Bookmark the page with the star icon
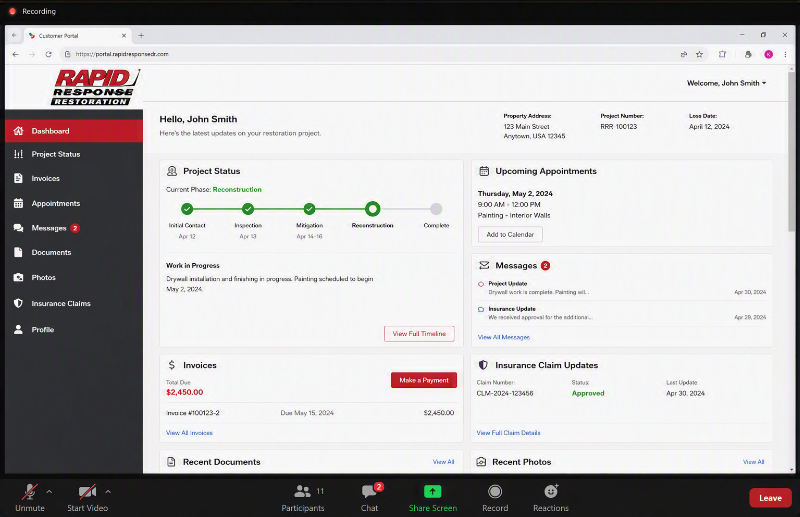800x517 pixels. (699, 54)
